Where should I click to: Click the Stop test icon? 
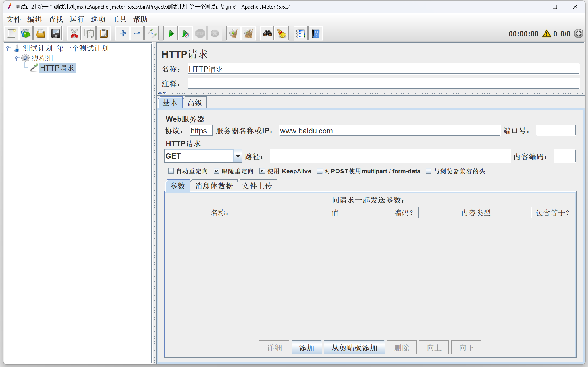(x=200, y=34)
